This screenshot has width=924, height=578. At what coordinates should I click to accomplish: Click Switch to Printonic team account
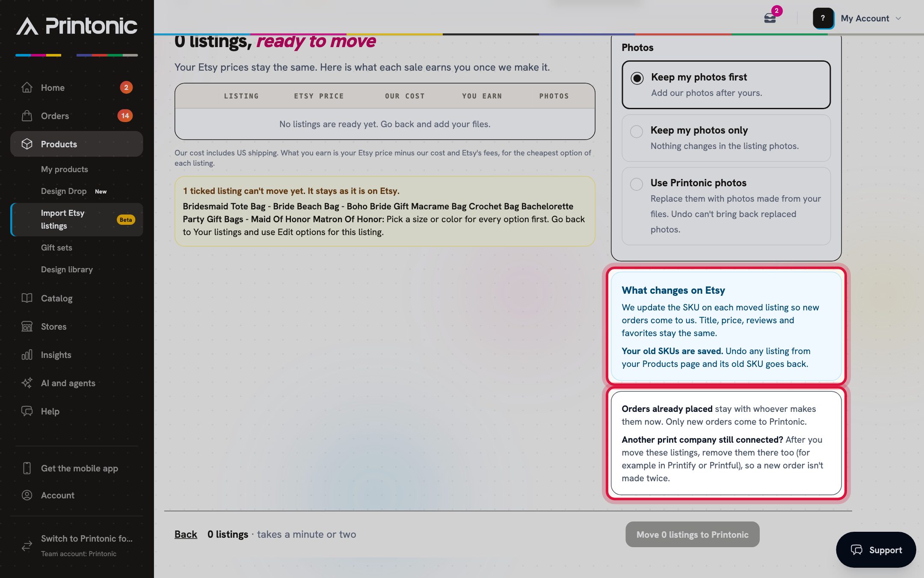(x=77, y=545)
